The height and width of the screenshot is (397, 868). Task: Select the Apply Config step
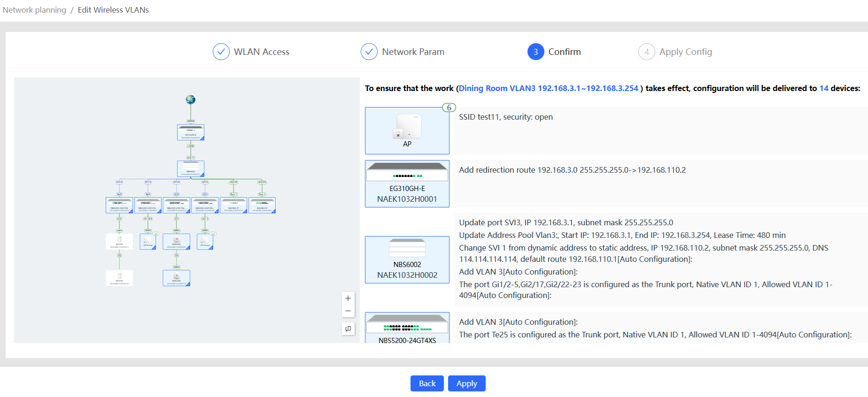675,52
